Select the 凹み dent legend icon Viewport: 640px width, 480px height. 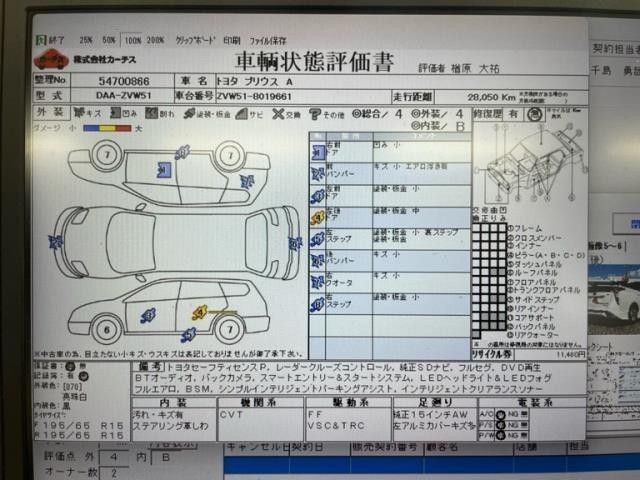tap(116, 113)
